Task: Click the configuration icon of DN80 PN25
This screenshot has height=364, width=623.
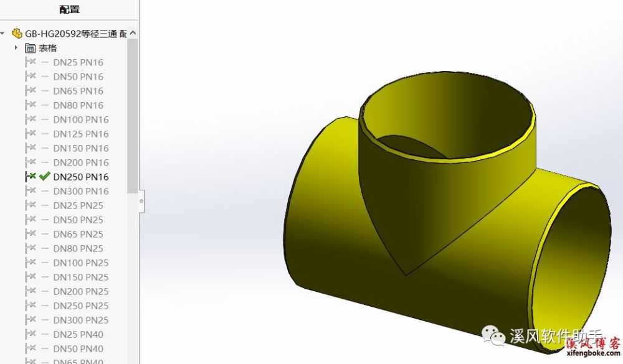Action: [x=30, y=248]
